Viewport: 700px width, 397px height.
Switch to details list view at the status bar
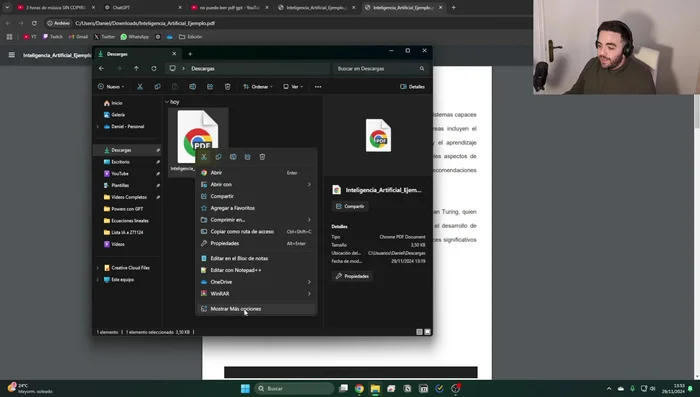click(419, 332)
